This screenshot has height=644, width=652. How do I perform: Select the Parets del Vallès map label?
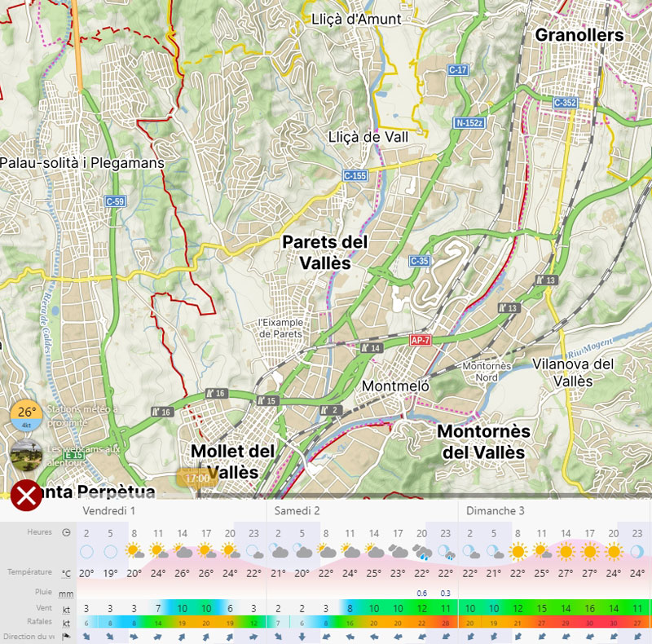[324, 253]
